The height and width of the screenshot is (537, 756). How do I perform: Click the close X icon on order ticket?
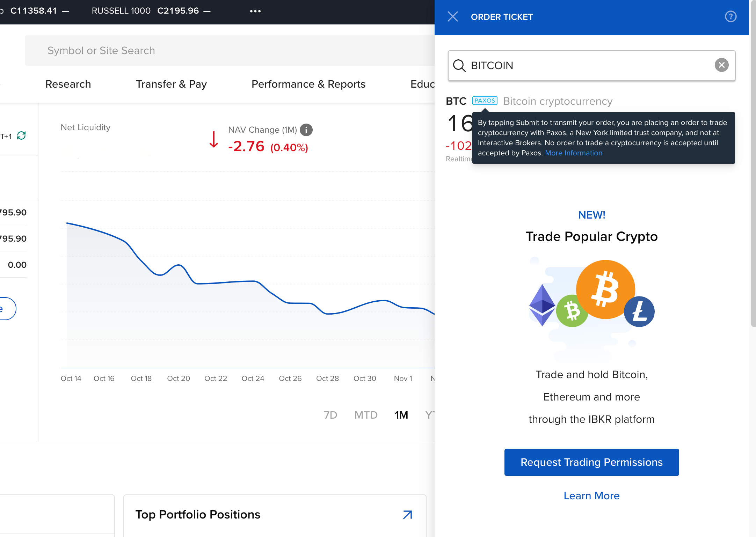453,17
